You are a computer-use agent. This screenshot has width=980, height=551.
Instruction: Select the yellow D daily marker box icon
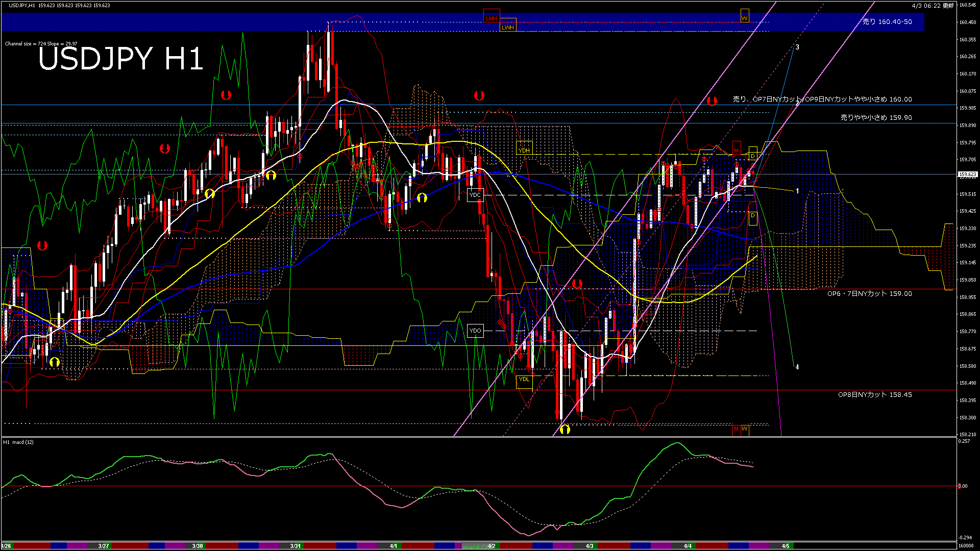click(x=752, y=156)
